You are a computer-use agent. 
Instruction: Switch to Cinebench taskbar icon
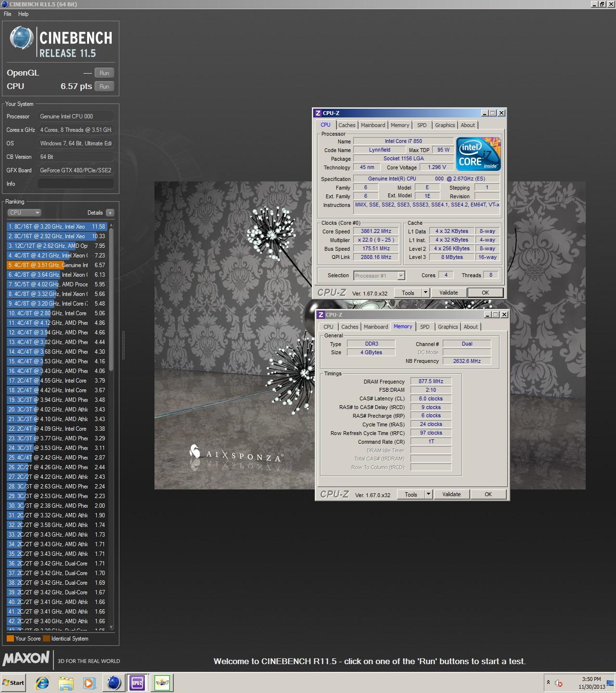(x=114, y=682)
